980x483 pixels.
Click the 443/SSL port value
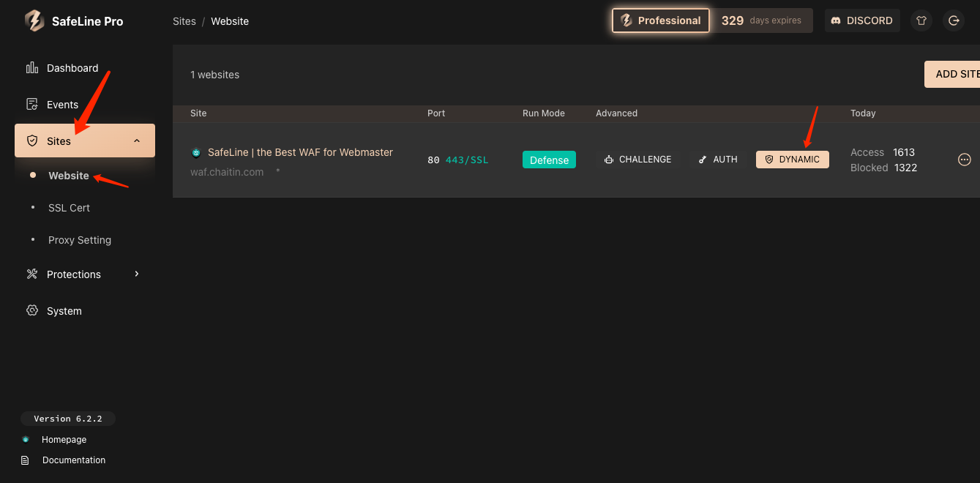[467, 160]
